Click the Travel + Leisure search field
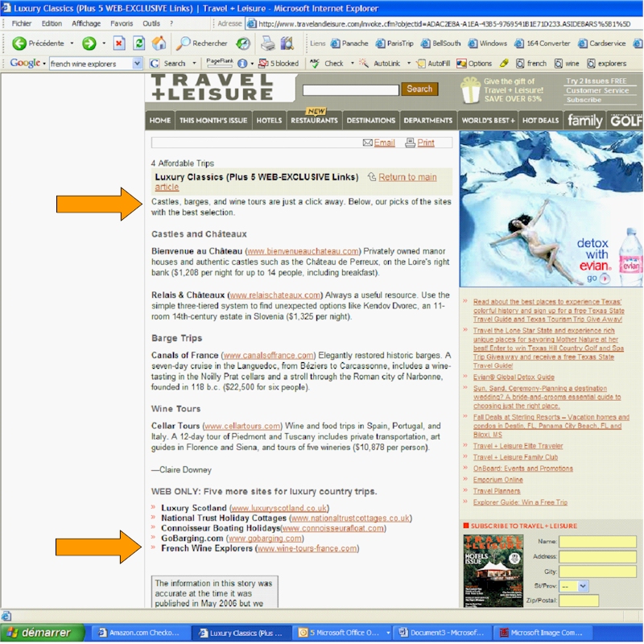This screenshot has width=644, height=644. [351, 90]
